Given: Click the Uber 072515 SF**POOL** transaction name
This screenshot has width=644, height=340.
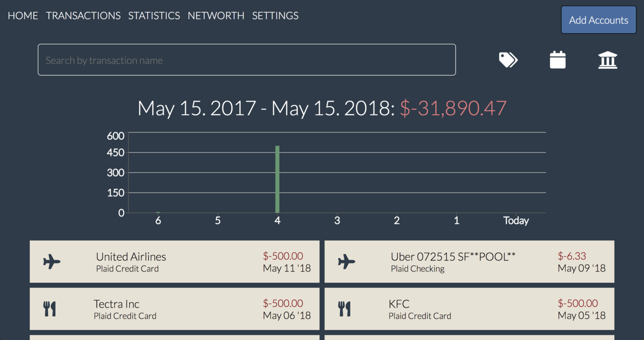Looking at the screenshot, I should pyautogui.click(x=453, y=257).
